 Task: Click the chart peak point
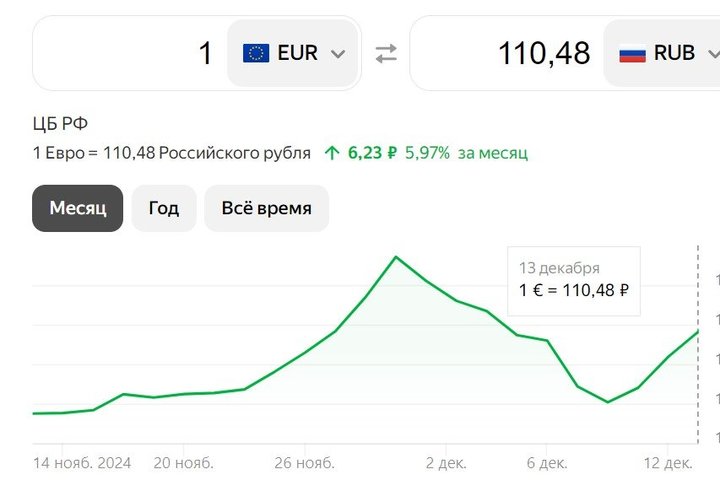pyautogui.click(x=396, y=257)
